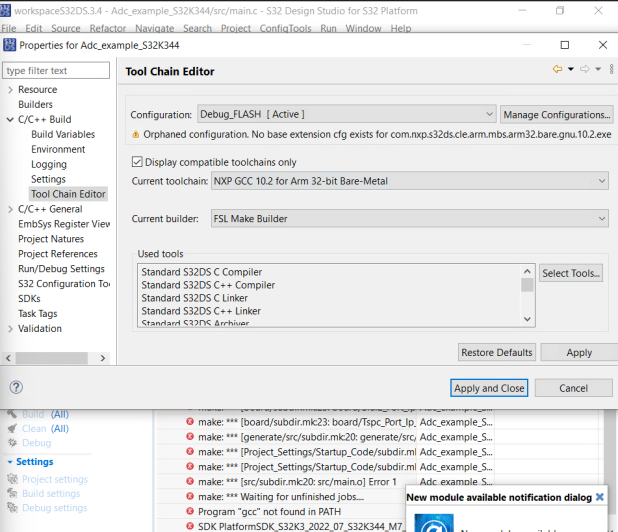Click the Build (All) hammer icon
This screenshot has height=532, width=618.
point(12,413)
